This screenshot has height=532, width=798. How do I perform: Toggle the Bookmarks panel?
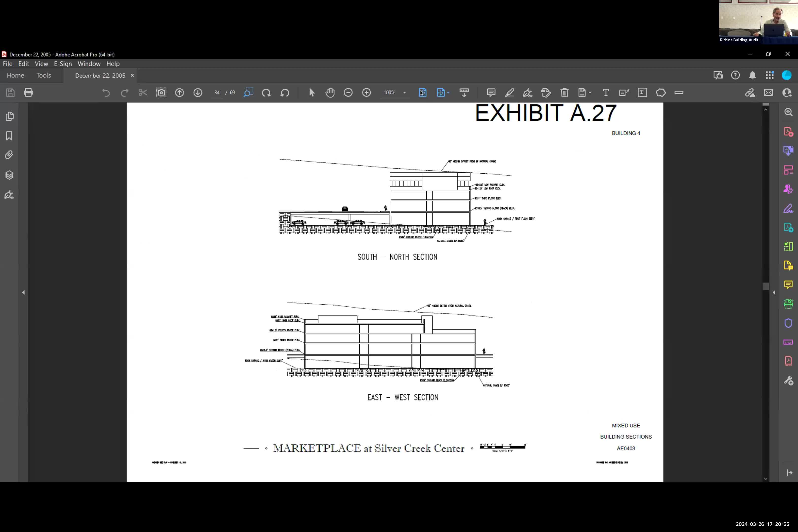tap(9, 136)
